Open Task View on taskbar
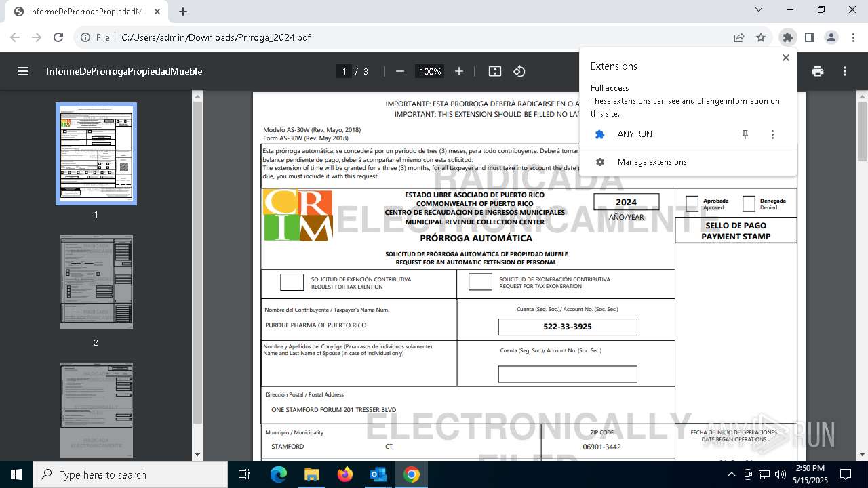The height and width of the screenshot is (488, 868). tap(244, 474)
